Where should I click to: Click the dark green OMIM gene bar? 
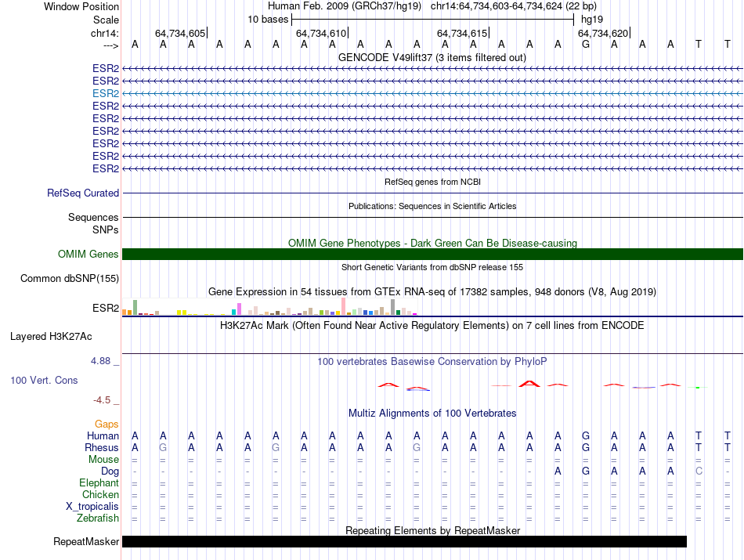(x=432, y=255)
